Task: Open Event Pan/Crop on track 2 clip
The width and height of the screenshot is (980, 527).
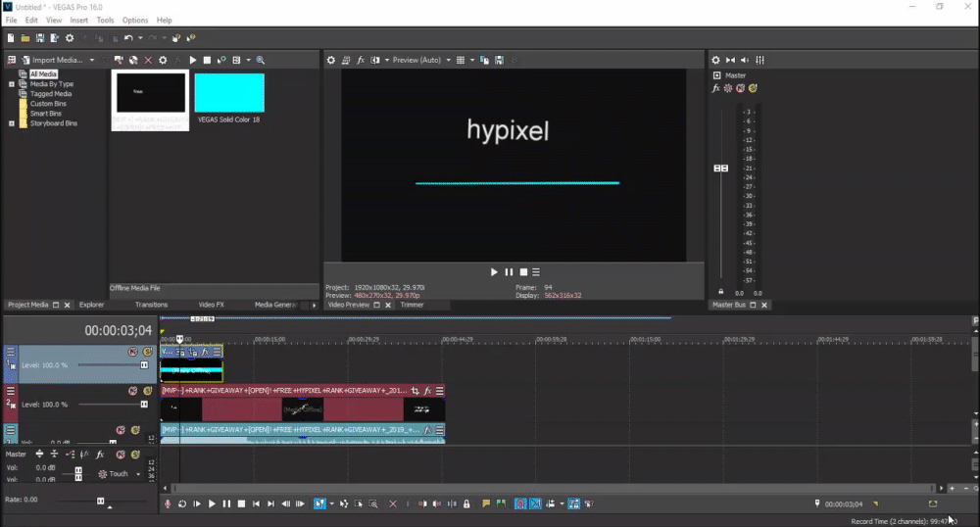Action: [415, 391]
